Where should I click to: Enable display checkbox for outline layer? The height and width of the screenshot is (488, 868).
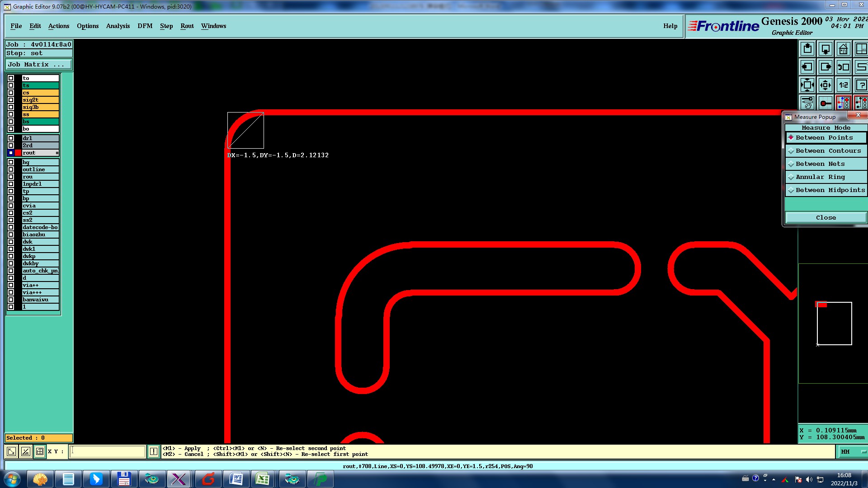pos(11,169)
